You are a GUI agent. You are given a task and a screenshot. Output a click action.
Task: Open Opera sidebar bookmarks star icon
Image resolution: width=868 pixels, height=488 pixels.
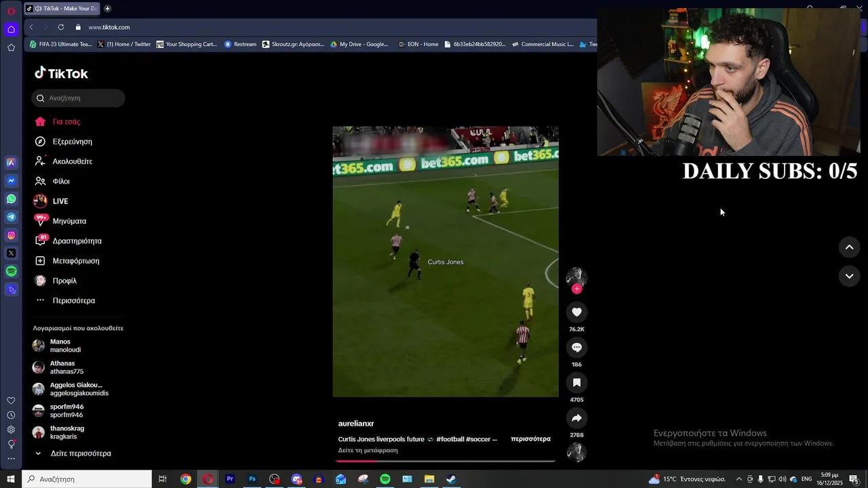pos(11,47)
